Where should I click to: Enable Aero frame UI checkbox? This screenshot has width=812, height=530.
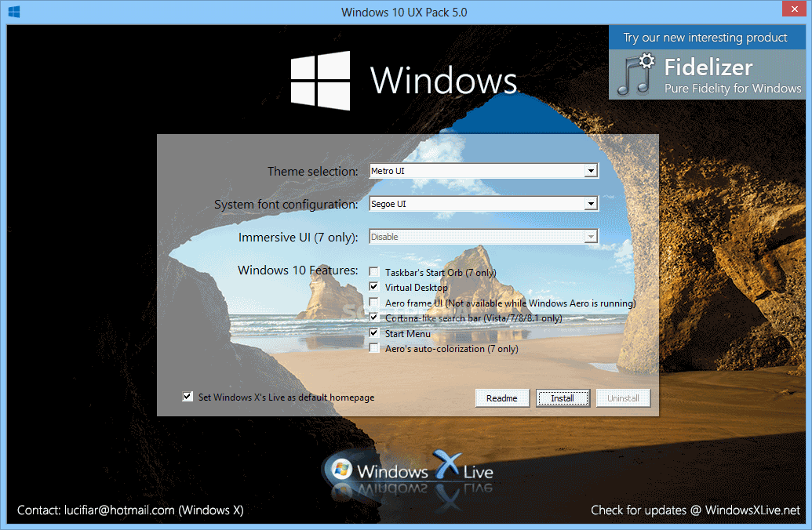pyautogui.click(x=374, y=303)
